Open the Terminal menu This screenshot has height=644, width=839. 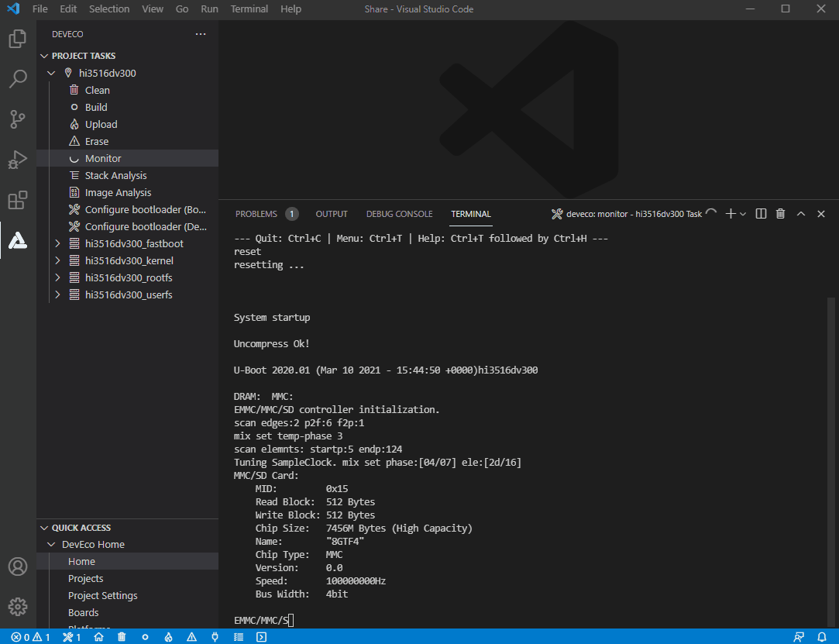tap(249, 9)
